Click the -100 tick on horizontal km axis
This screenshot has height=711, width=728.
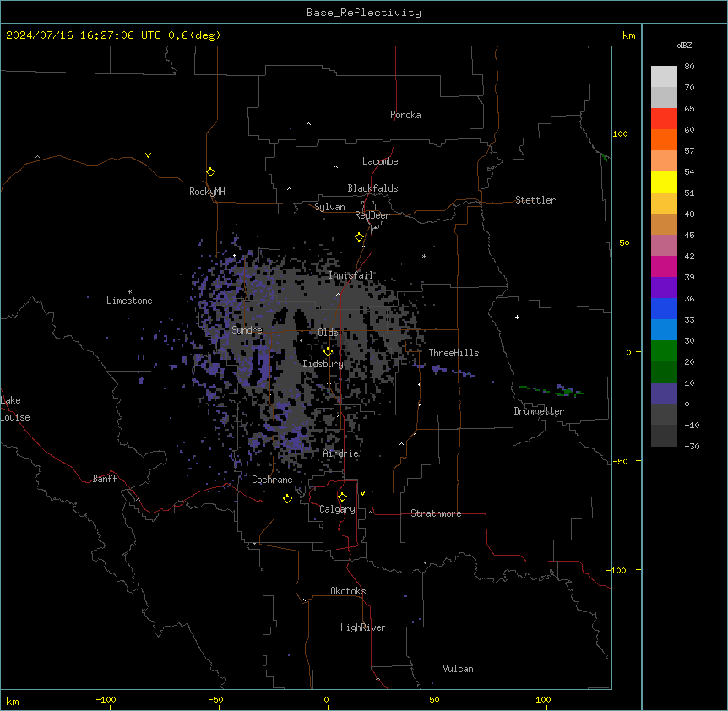(x=106, y=699)
